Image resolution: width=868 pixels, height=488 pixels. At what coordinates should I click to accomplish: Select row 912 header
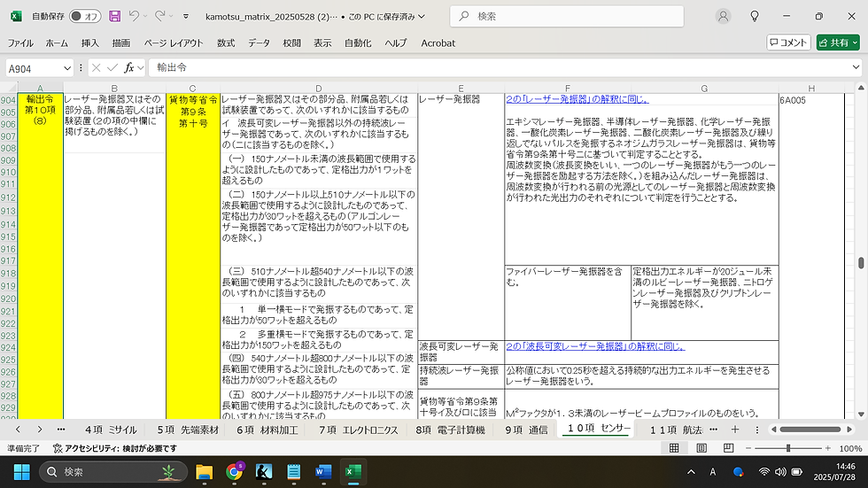point(8,198)
